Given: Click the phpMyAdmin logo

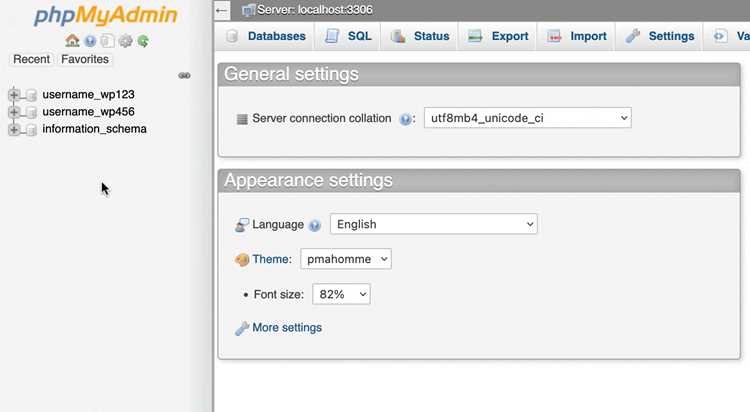Looking at the screenshot, I should click(x=106, y=15).
